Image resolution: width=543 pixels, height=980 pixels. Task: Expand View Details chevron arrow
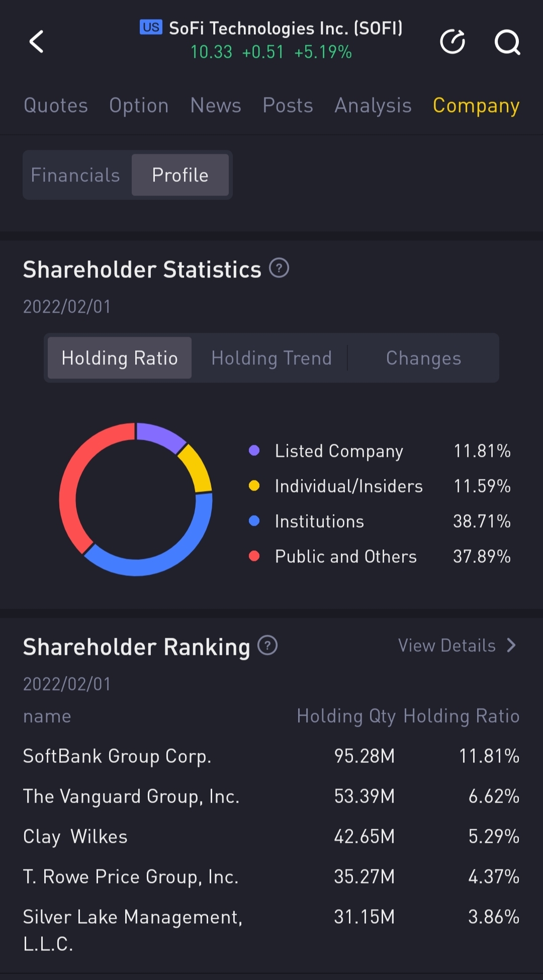click(x=511, y=645)
